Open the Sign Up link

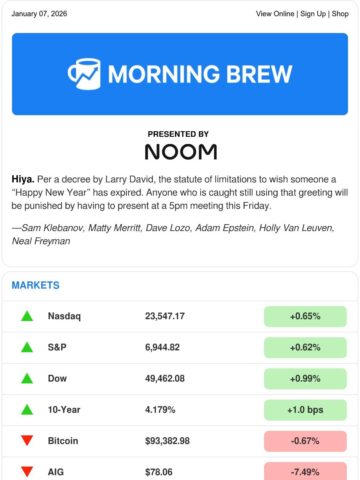pyautogui.click(x=313, y=14)
